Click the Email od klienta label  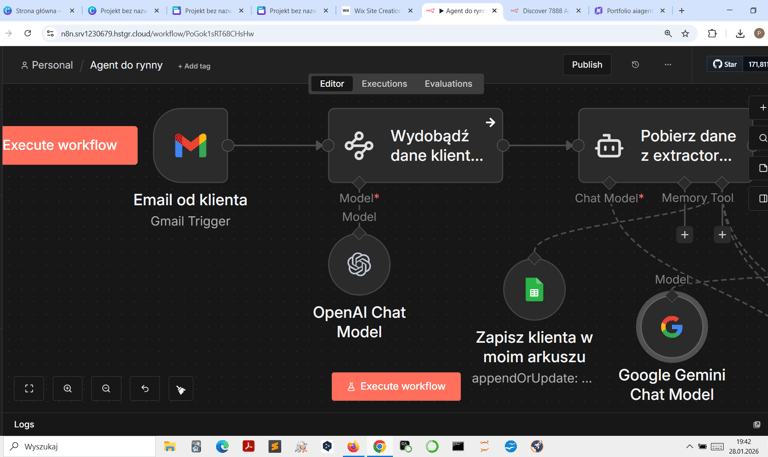click(190, 200)
